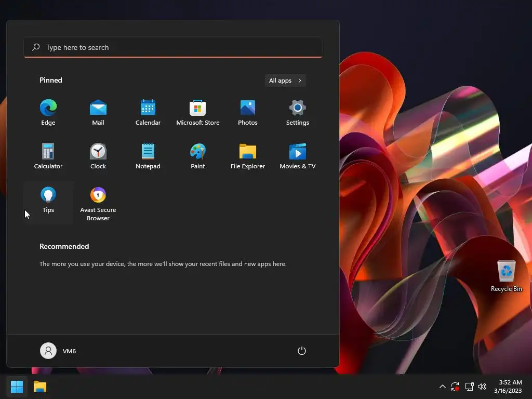Select the Recycle Bin on desktop
Viewport: 532px width, 399px height.
[x=506, y=276]
